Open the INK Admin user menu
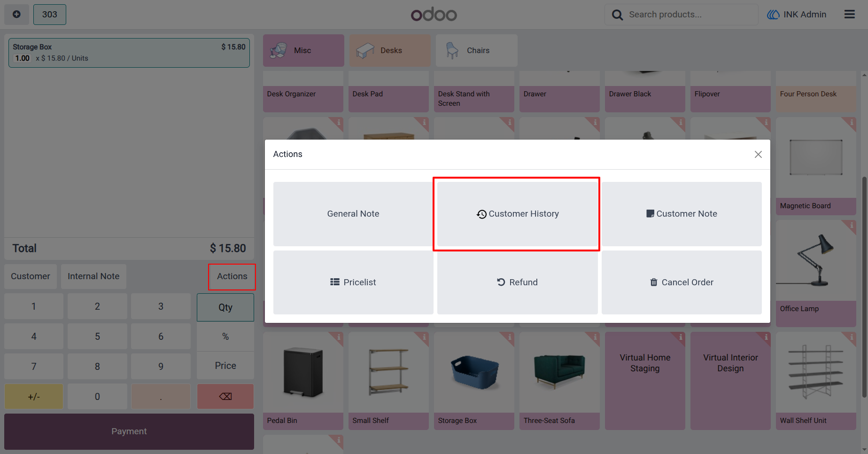868x454 pixels. click(797, 15)
